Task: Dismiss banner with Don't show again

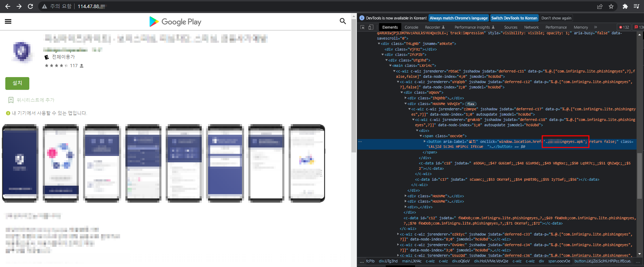Action: click(x=556, y=18)
